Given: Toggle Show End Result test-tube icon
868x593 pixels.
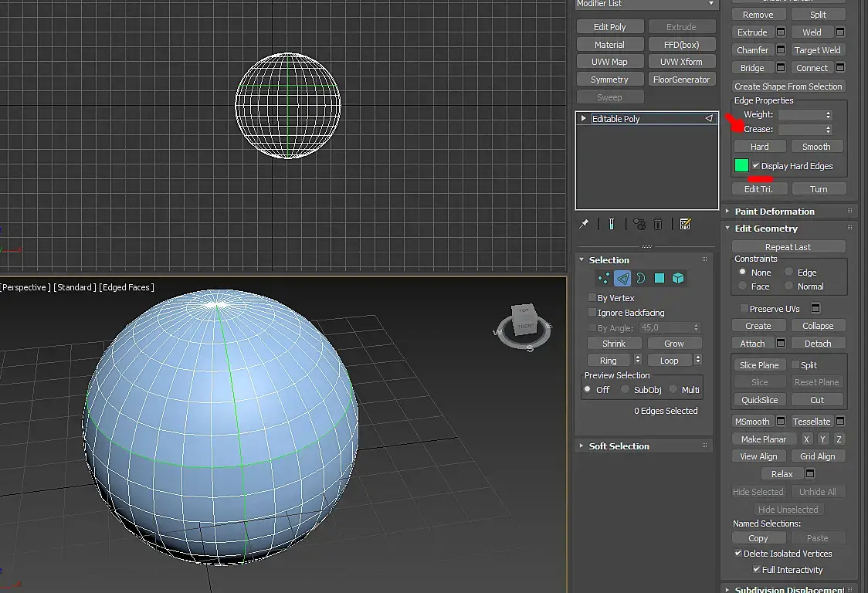Looking at the screenshot, I should point(611,224).
